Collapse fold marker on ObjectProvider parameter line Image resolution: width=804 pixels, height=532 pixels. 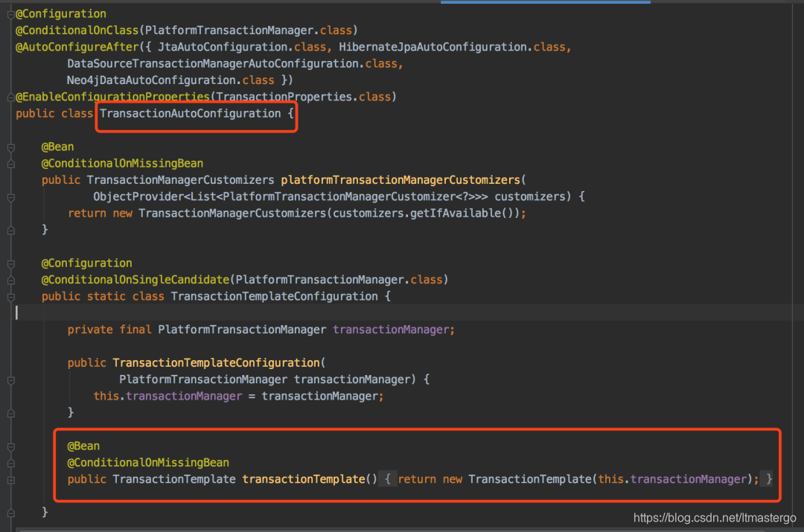10,197
